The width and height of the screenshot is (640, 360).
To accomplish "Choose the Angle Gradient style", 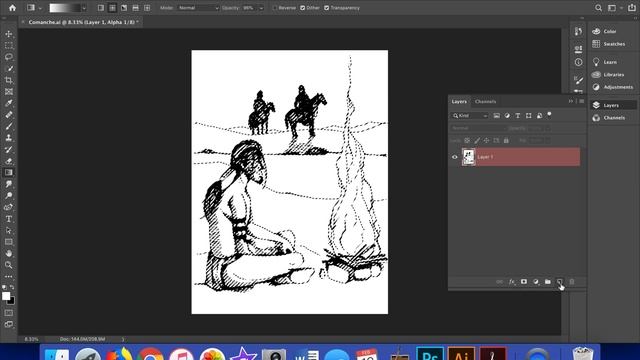I will click(124, 8).
